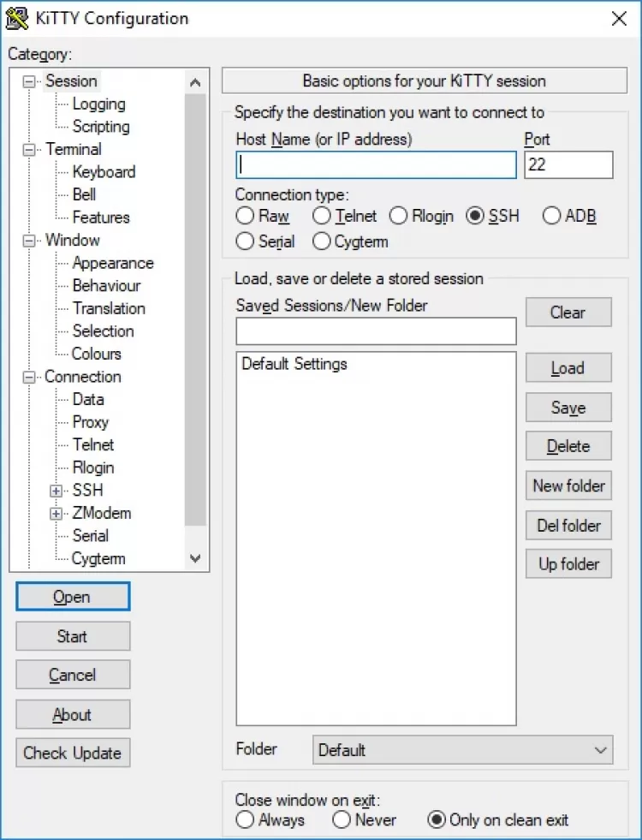This screenshot has width=642, height=840.
Task: Click the Start button
Action: 73,636
